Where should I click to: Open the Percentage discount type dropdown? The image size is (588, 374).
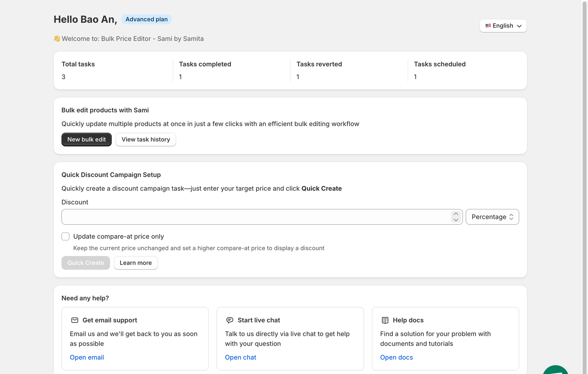click(492, 217)
